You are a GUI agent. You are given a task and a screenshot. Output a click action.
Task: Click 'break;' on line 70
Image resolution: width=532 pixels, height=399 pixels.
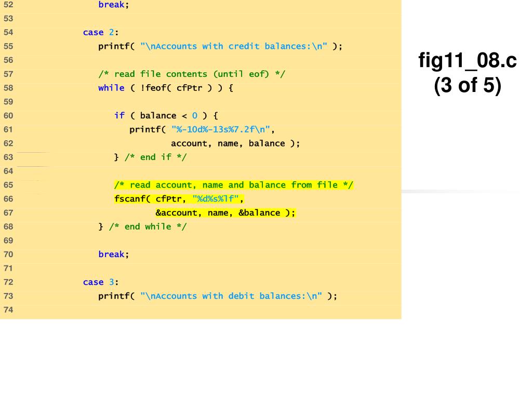coord(114,254)
